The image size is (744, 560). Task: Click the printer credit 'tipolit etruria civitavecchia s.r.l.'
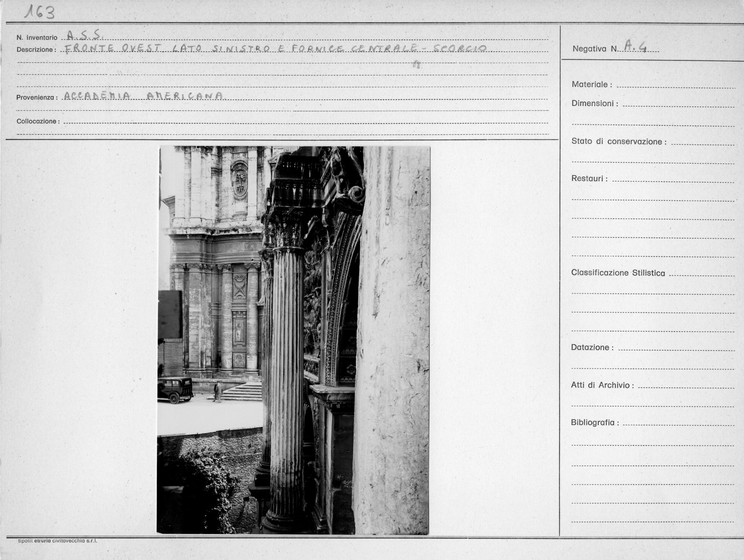click(58, 541)
